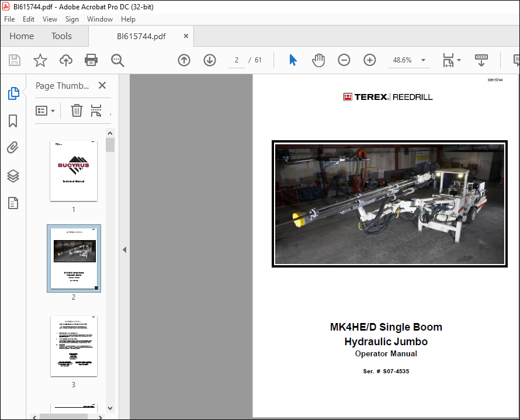Open the Sign menu

point(72,19)
